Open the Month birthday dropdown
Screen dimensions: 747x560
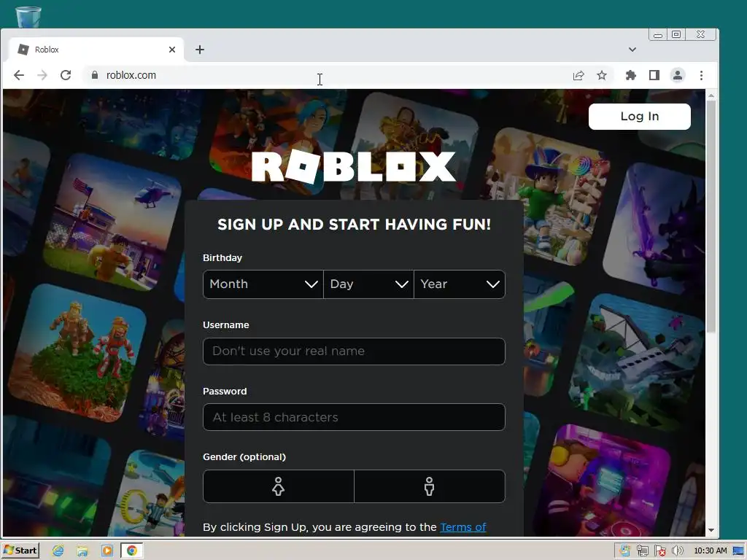pos(263,284)
